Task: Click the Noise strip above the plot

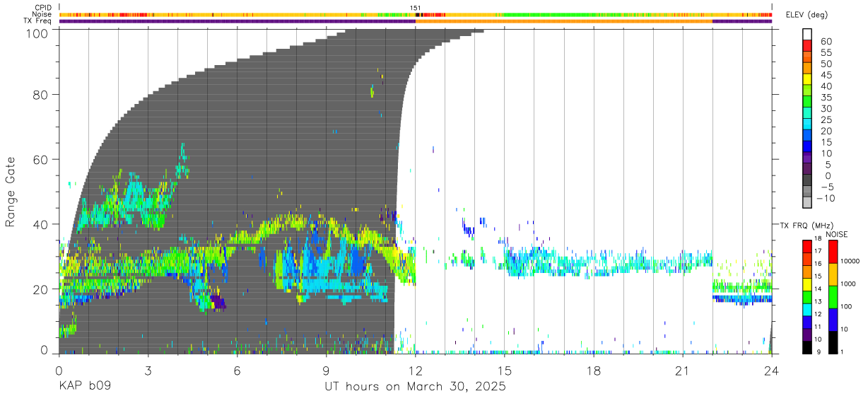Action: [416, 14]
